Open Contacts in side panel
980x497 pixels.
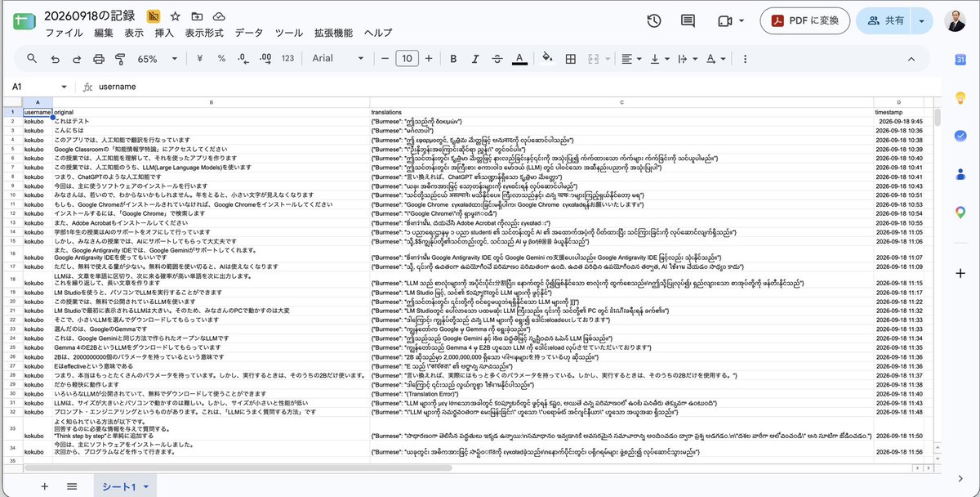961,173
